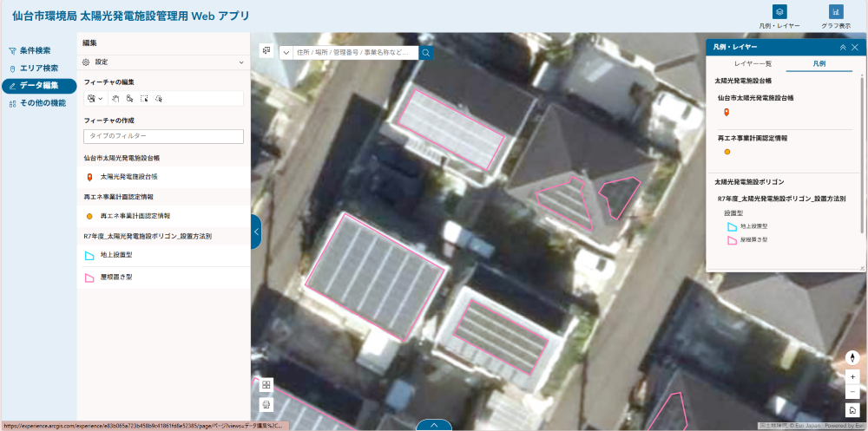Click the large rooftop solar polygon in map center

[375, 276]
